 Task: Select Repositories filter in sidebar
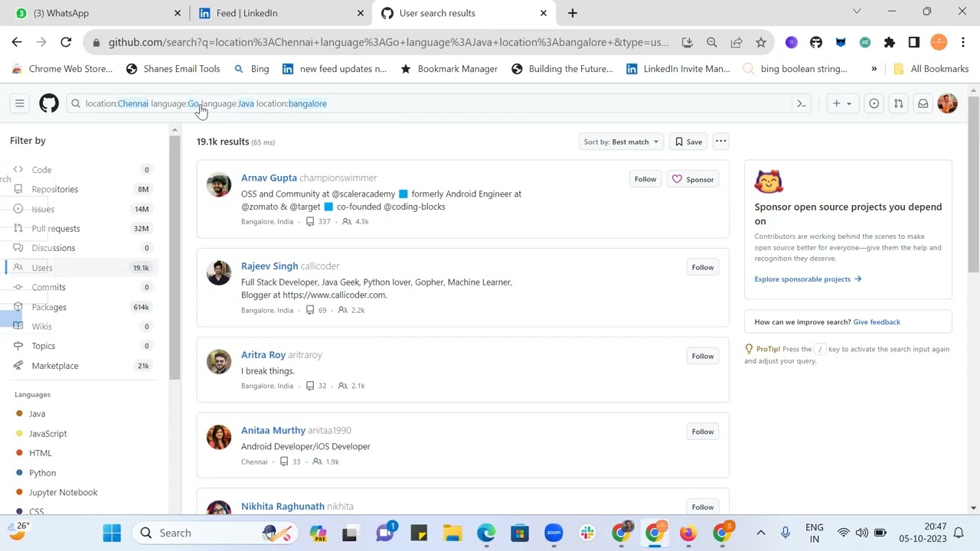[82, 189]
